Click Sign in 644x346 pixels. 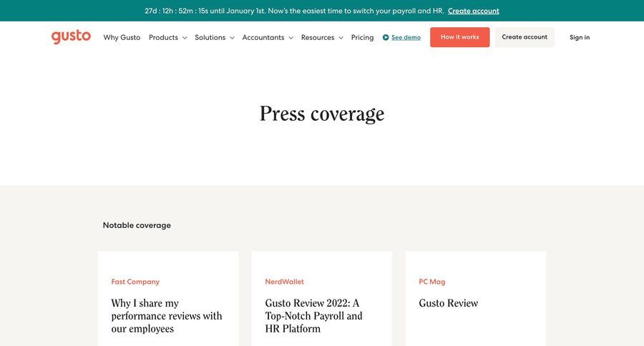point(580,37)
